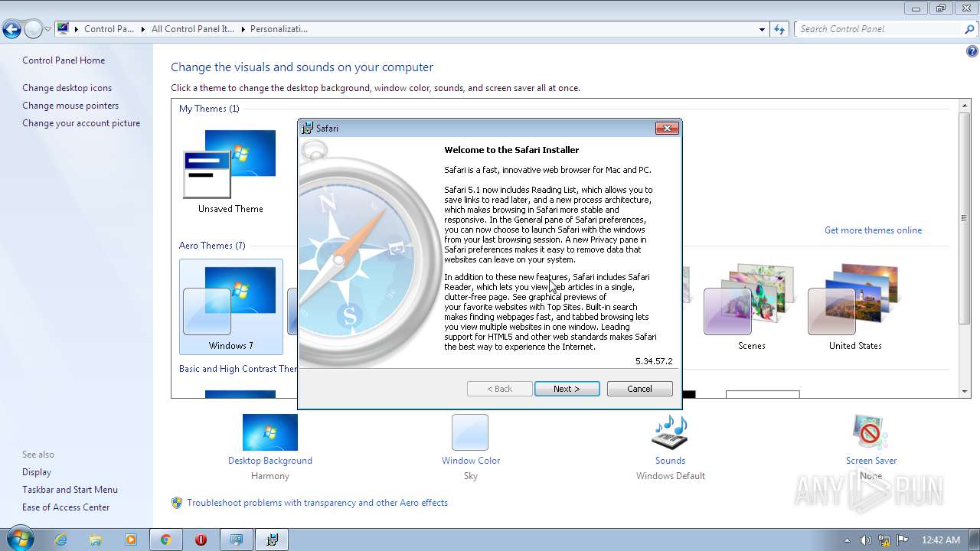980x551 pixels.
Task: Expand the arrow after Control Pa... breadcrumb
Action: 142,29
